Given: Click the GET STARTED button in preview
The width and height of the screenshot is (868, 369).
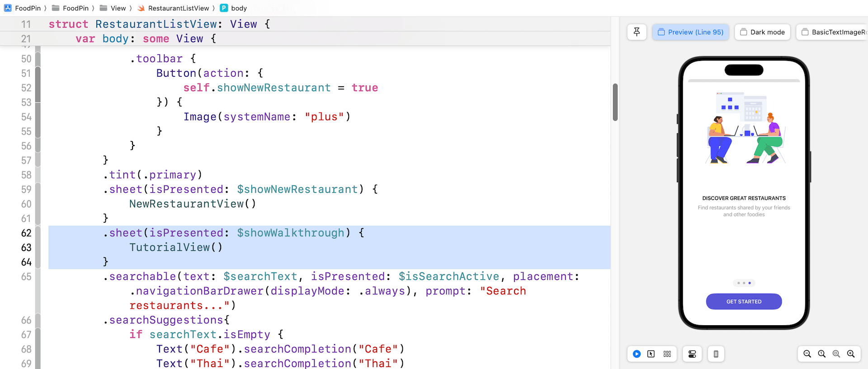Looking at the screenshot, I should coord(744,302).
